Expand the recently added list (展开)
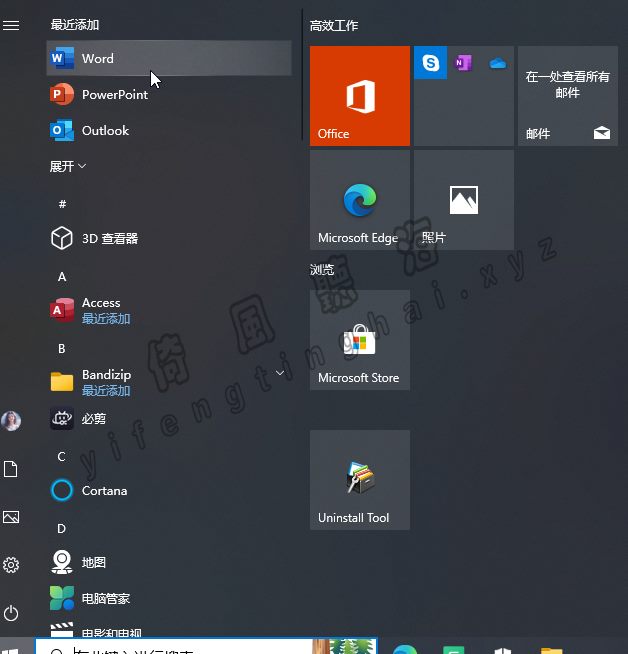This screenshot has width=628, height=654. (x=68, y=166)
